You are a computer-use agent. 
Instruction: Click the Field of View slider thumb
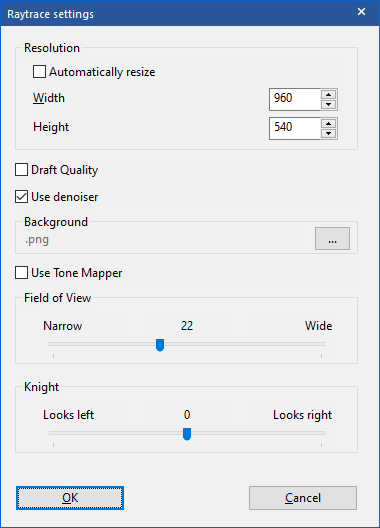pyautogui.click(x=160, y=345)
